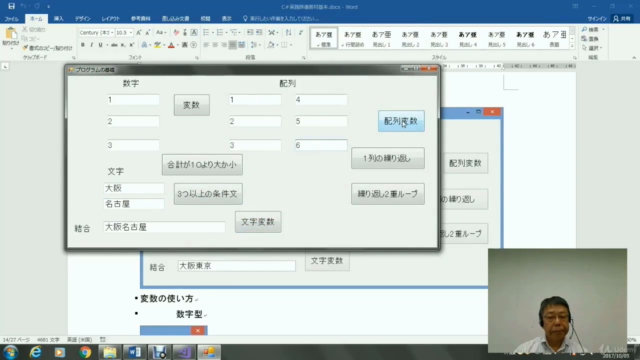This screenshot has height=360, width=640.
Task: Toggle Center paragraph alignment
Action: pos(215,45)
